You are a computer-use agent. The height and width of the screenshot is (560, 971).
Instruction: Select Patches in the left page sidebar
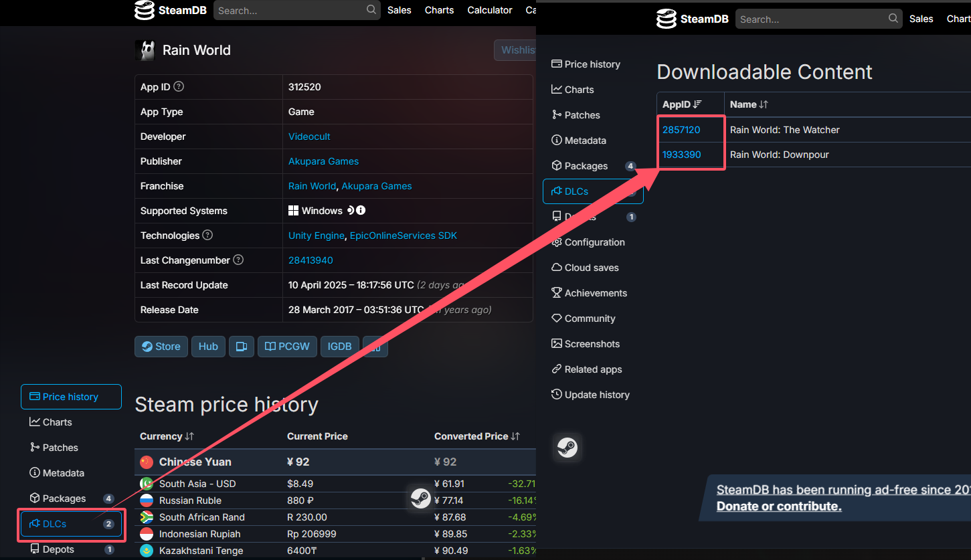click(x=54, y=448)
